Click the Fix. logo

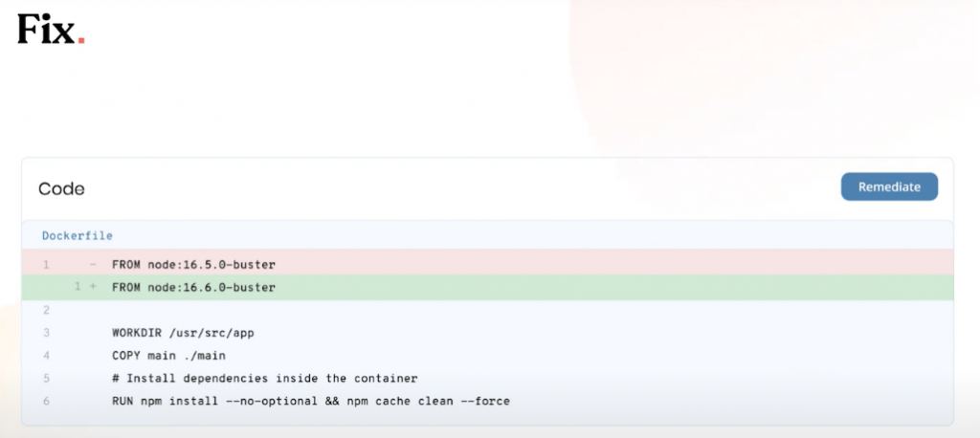tap(51, 30)
